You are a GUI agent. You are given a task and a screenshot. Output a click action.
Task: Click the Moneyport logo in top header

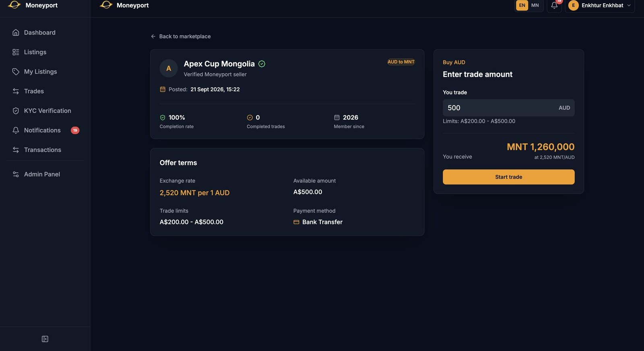tap(106, 5)
